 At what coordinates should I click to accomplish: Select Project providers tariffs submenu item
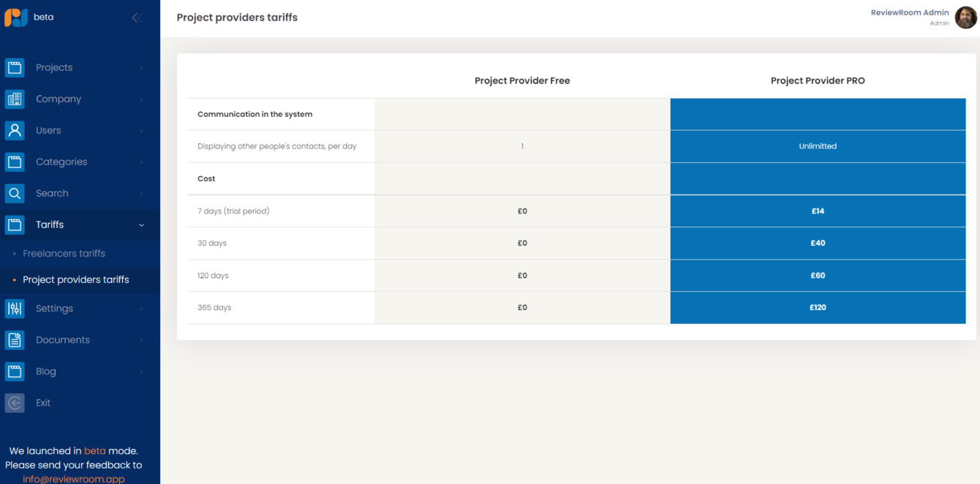(75, 280)
